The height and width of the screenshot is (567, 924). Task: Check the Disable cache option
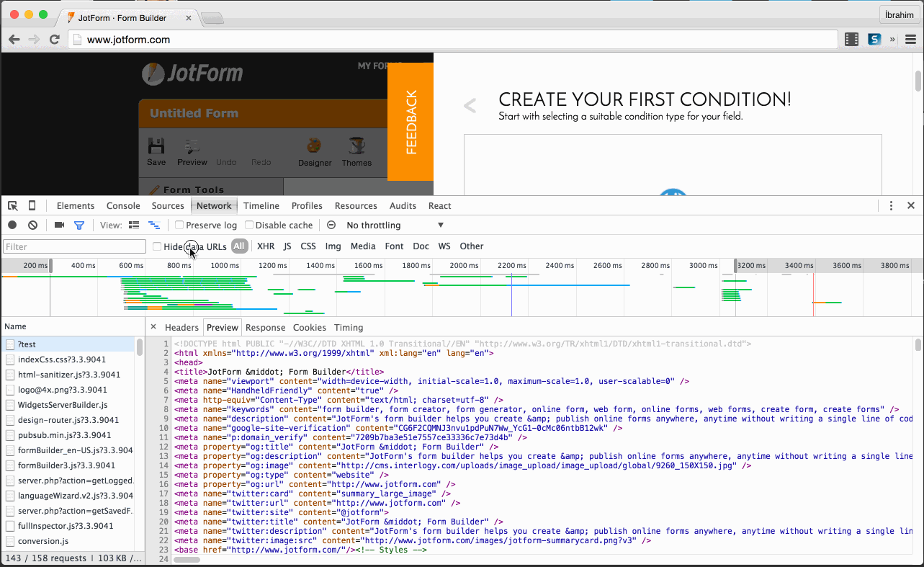click(x=249, y=226)
